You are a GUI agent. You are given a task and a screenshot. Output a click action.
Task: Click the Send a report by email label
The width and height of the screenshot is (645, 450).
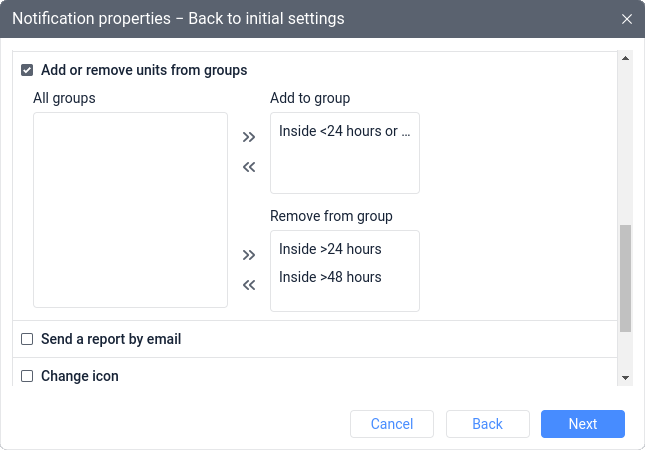point(111,340)
